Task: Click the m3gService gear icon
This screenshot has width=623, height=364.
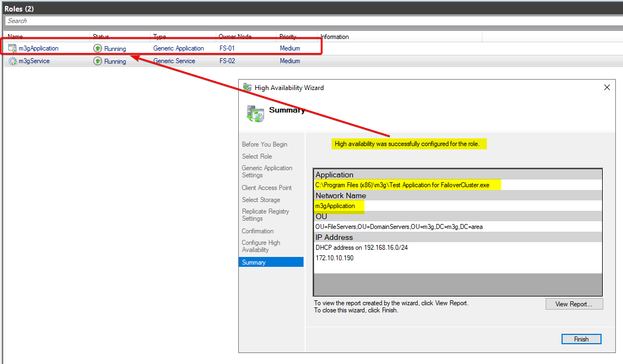Action: click(12, 61)
